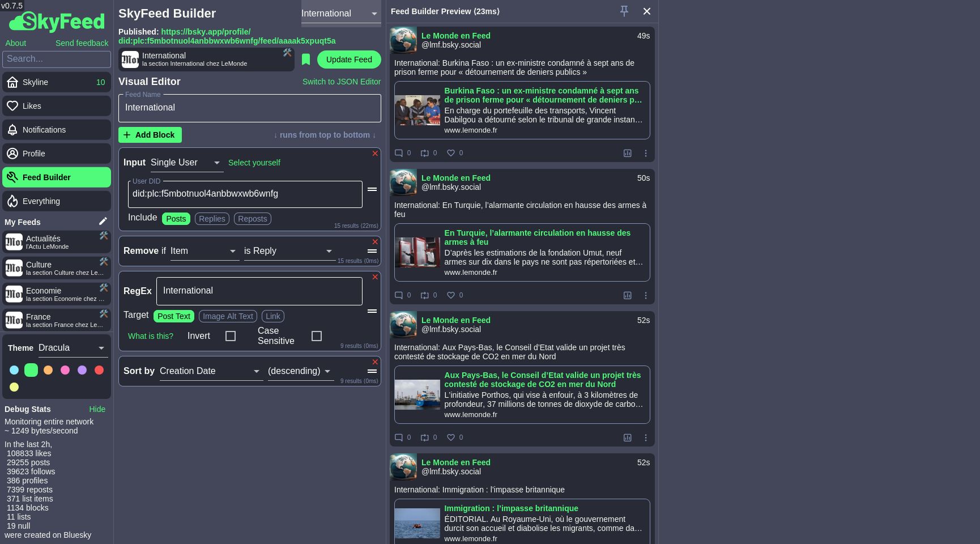Open the Culture feed from My Feeds

[x=51, y=268]
